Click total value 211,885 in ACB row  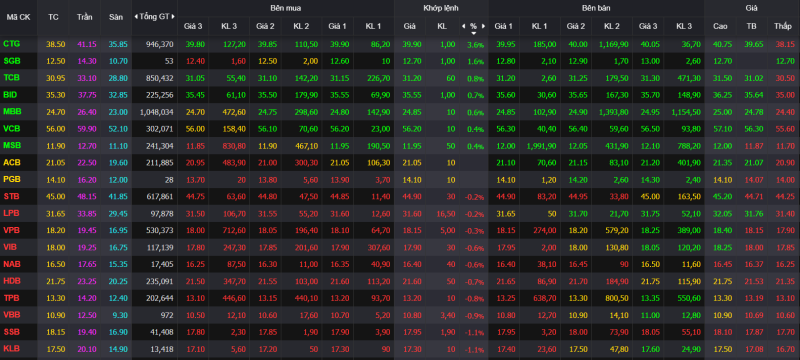click(x=160, y=163)
